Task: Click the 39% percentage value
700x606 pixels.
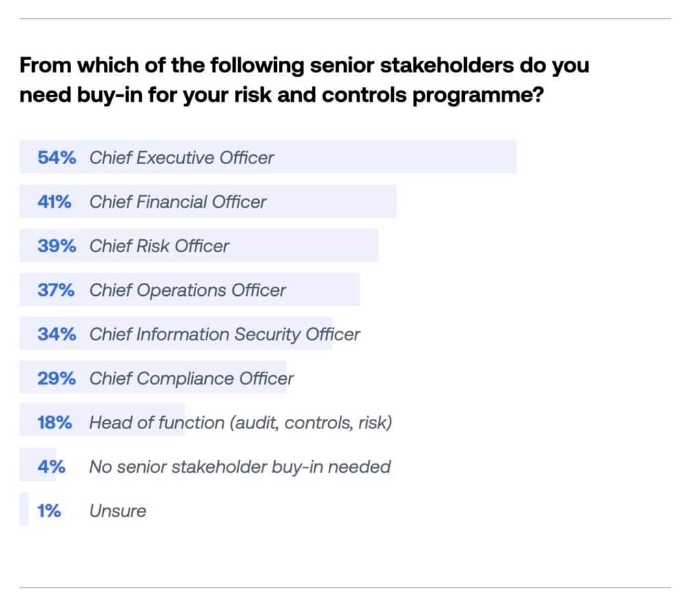Action: pyautogui.click(x=57, y=246)
